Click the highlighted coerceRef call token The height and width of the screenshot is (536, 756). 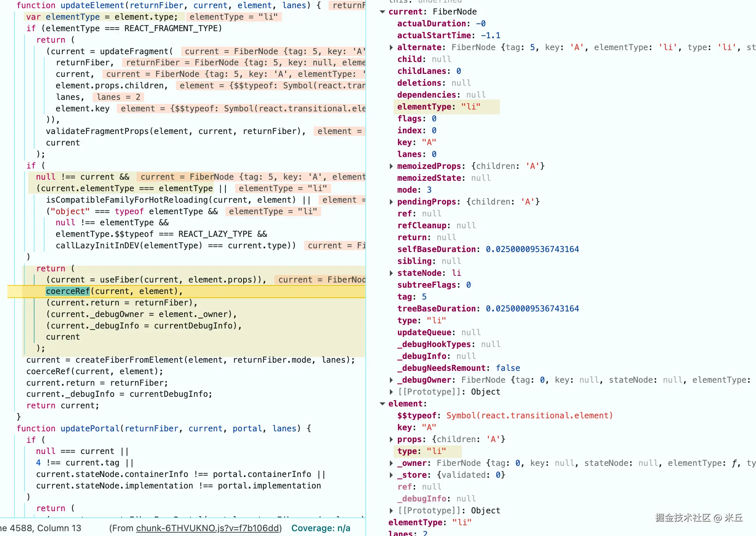pos(68,291)
